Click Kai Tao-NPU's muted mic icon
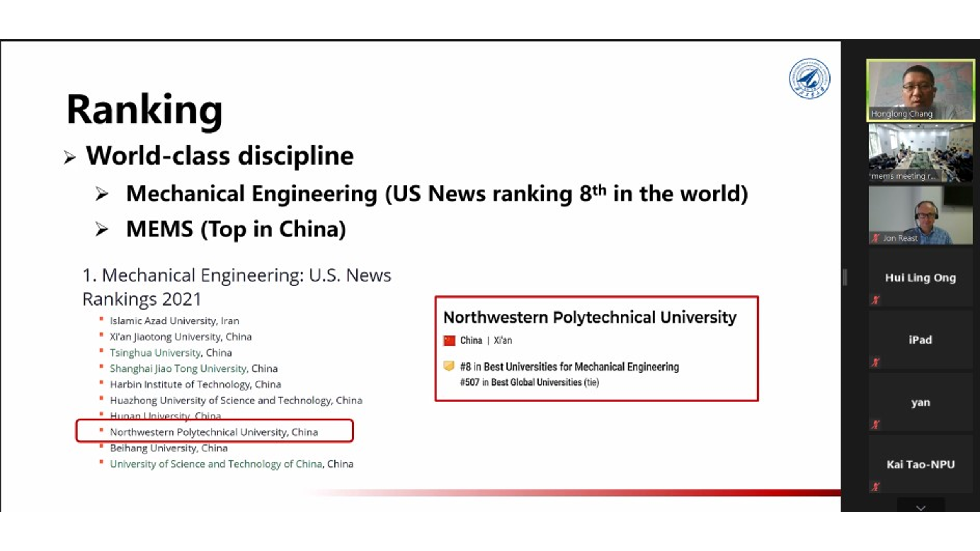Screen dimensions: 980x551 click(875, 487)
